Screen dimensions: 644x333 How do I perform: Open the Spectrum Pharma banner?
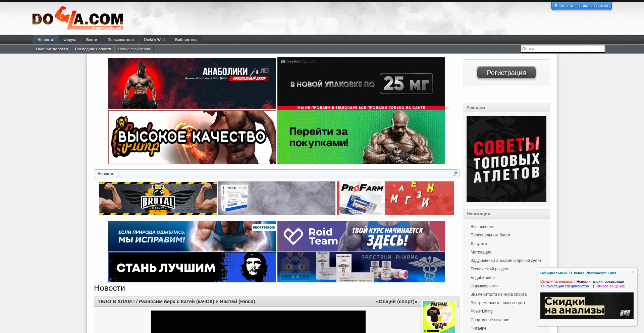(361, 267)
